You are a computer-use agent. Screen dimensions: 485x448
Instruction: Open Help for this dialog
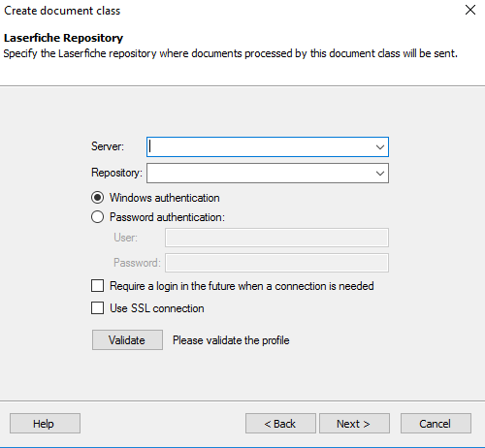(45, 423)
